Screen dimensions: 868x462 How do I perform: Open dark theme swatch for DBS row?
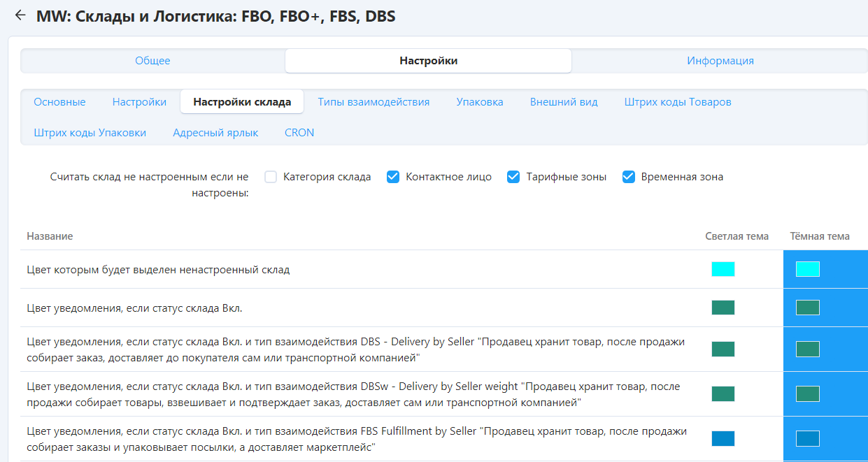(807, 349)
